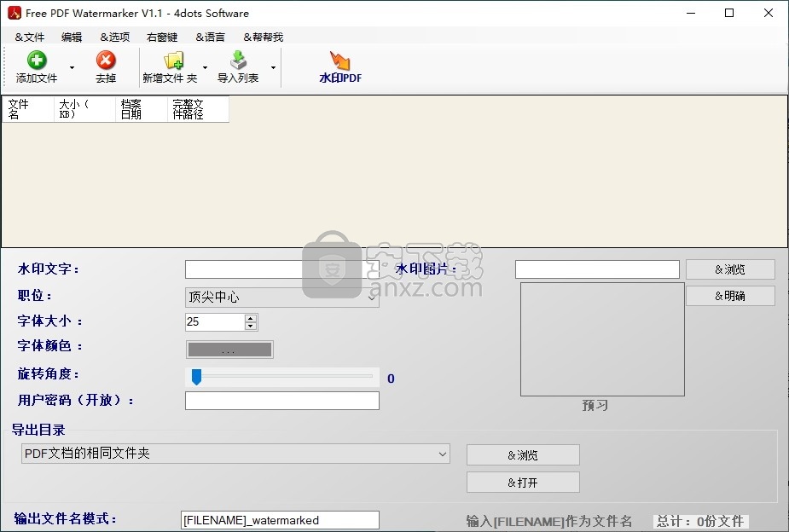789x532 pixels.
Task: Minimize the Free PDF Watermarker window
Action: 691,13
